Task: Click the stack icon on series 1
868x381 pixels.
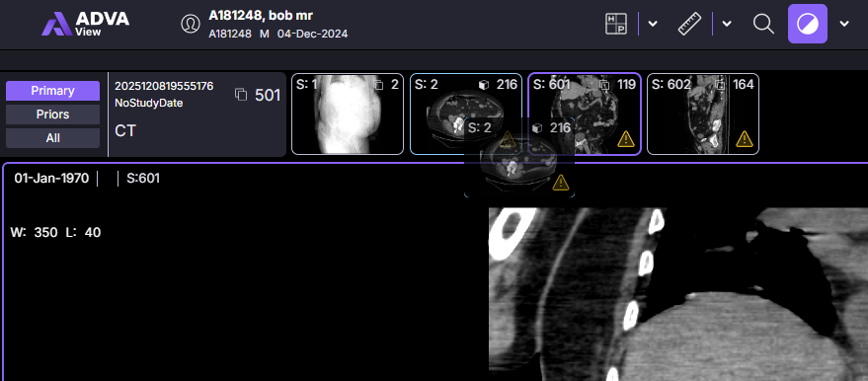Action: click(378, 85)
